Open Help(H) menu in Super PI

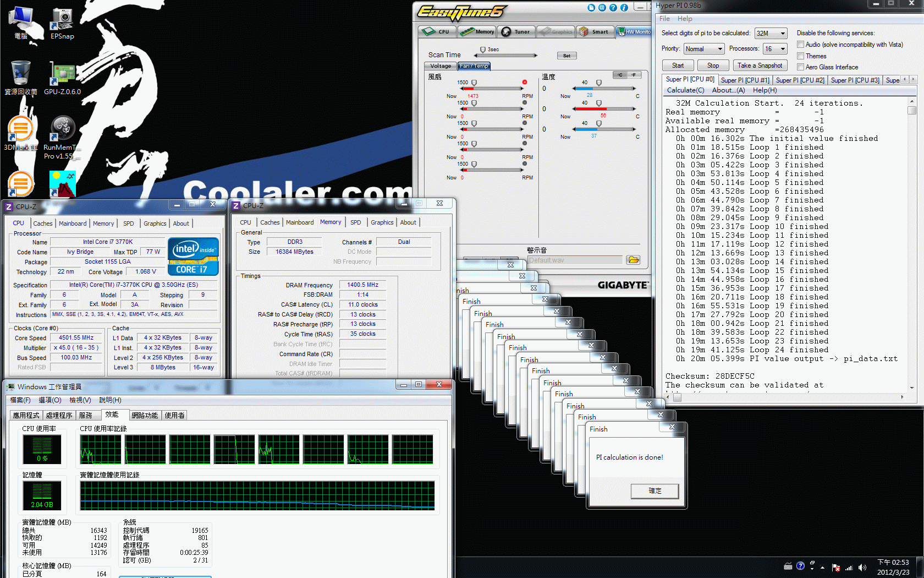(765, 90)
